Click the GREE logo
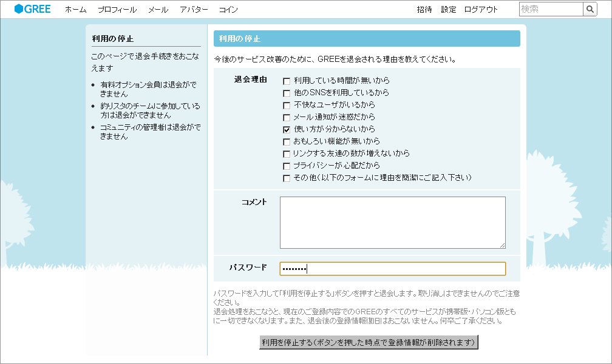 pyautogui.click(x=32, y=9)
